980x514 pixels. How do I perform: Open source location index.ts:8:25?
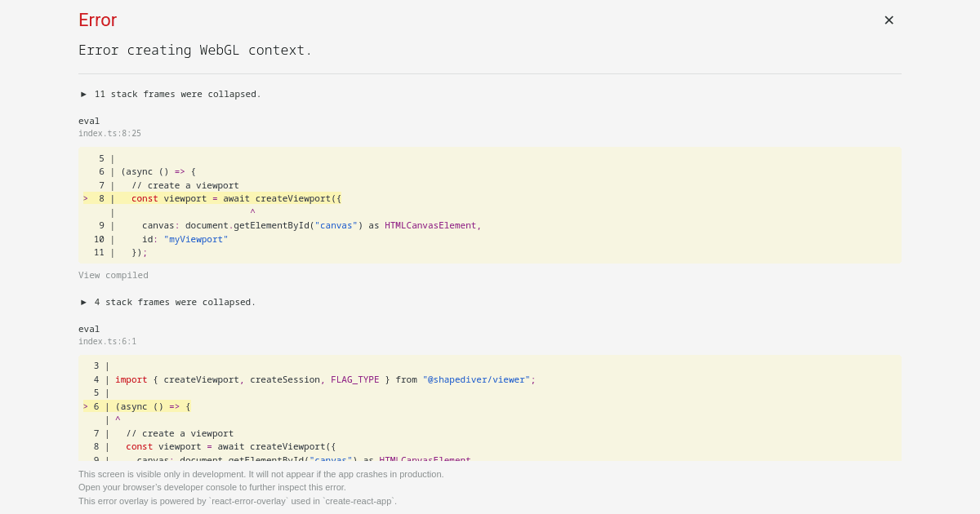tap(109, 133)
